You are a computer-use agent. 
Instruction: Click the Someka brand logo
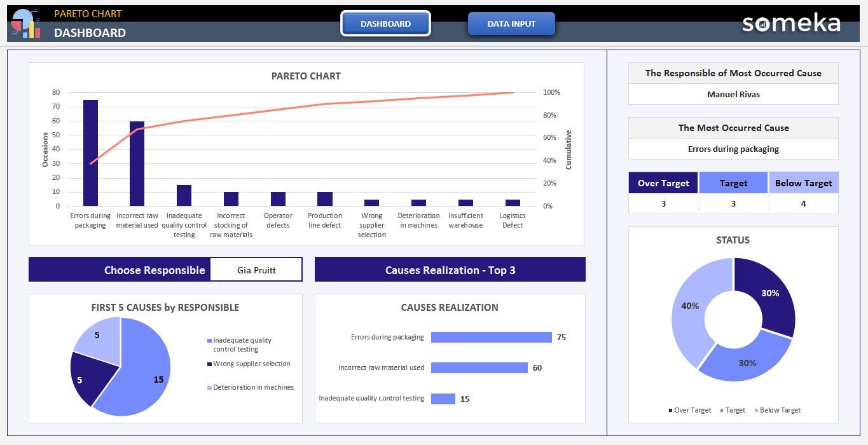pyautogui.click(x=791, y=24)
